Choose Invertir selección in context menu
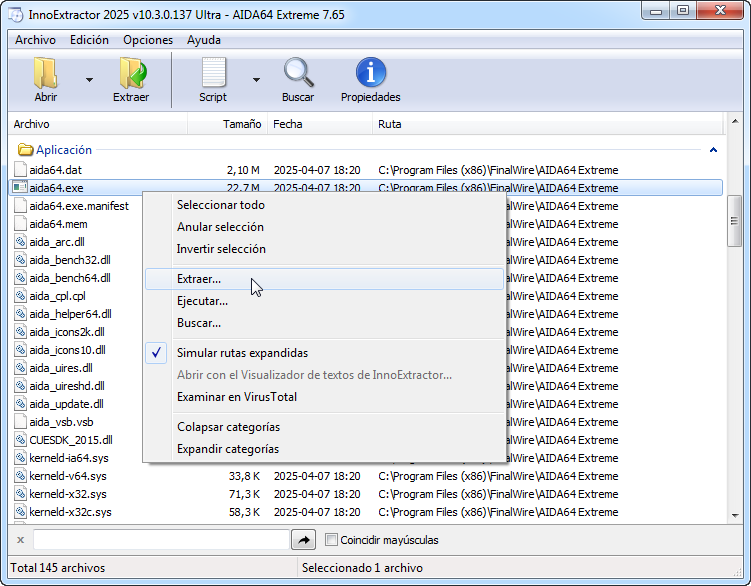 (x=324, y=249)
